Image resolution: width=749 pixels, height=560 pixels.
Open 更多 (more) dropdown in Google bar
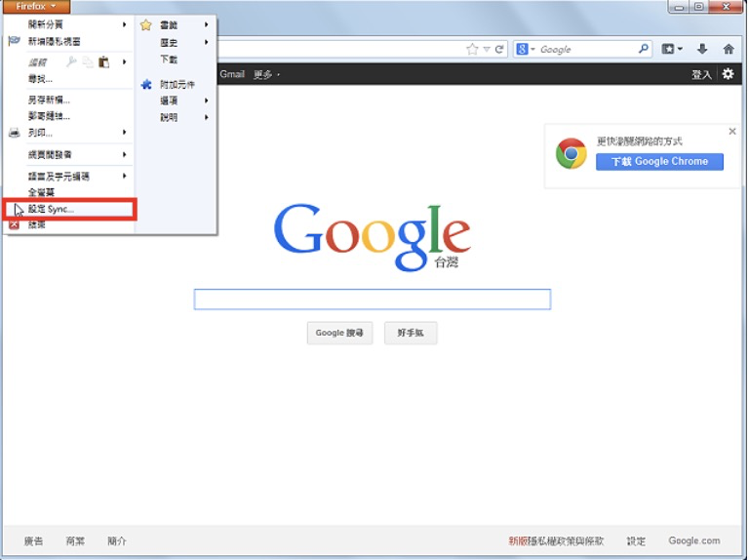pyautogui.click(x=266, y=74)
